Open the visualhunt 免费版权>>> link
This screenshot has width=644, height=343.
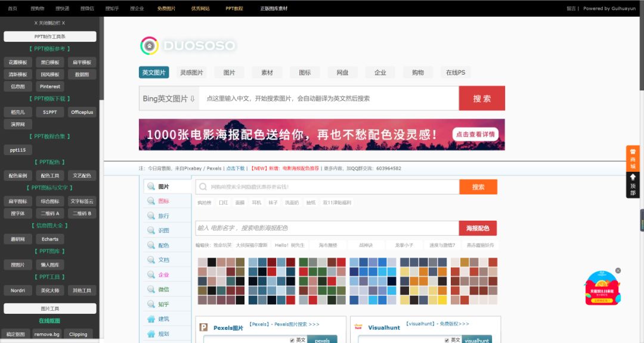coord(438,324)
